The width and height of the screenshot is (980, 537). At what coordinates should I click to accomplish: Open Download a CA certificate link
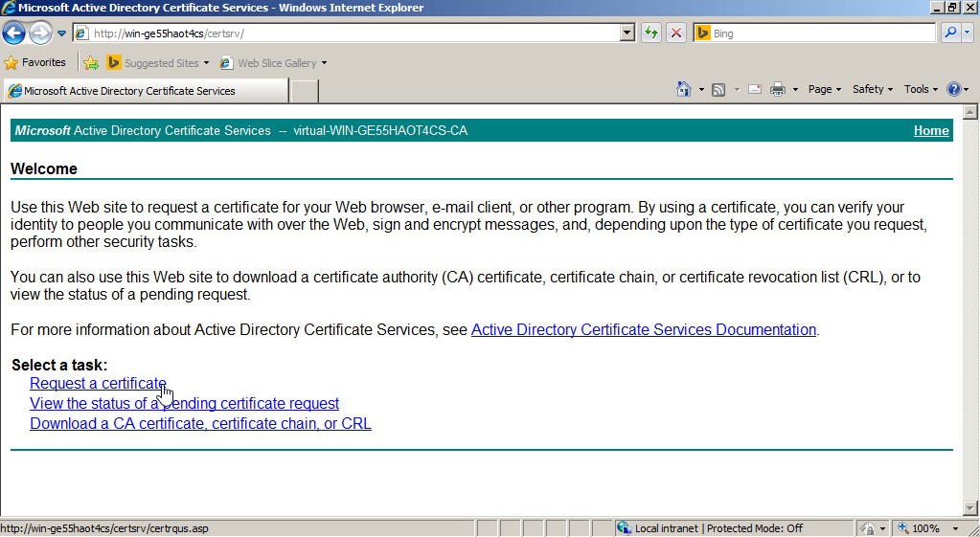[x=200, y=423]
